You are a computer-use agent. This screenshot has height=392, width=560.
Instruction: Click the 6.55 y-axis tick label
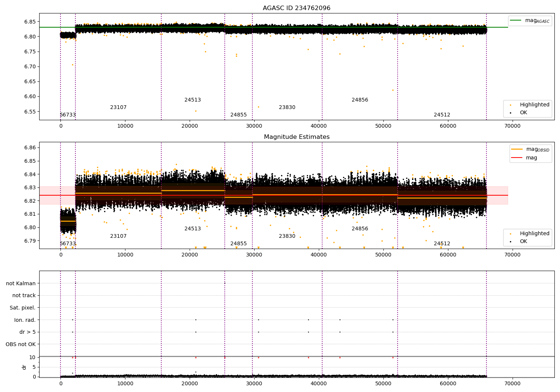(x=29, y=112)
